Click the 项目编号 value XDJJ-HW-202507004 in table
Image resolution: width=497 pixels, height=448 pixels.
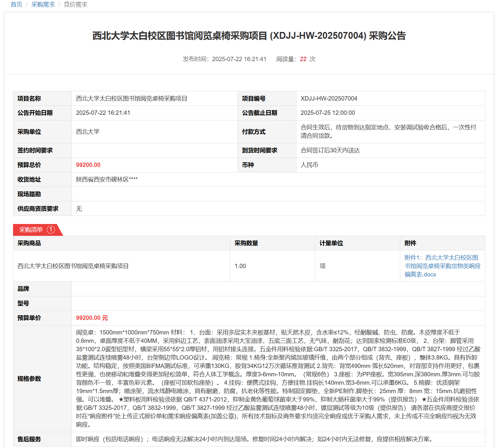(x=329, y=99)
